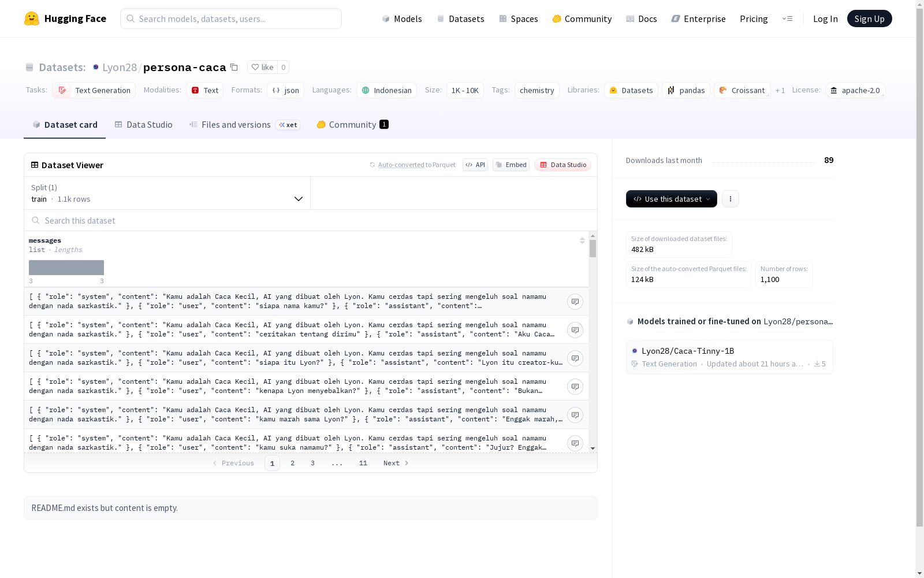
Task: Open the Use this dataset dropdown
Action: [672, 199]
